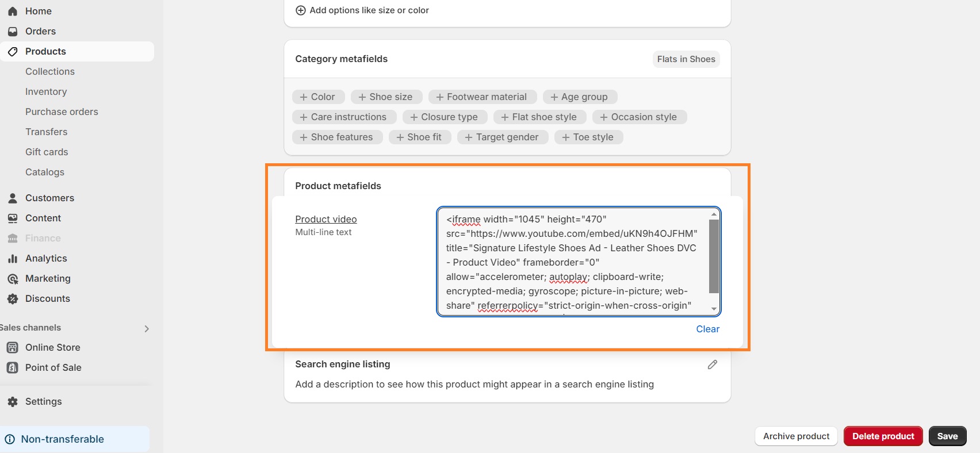Click the Search engine listing heading
The width and height of the screenshot is (980, 453).
coord(343,364)
